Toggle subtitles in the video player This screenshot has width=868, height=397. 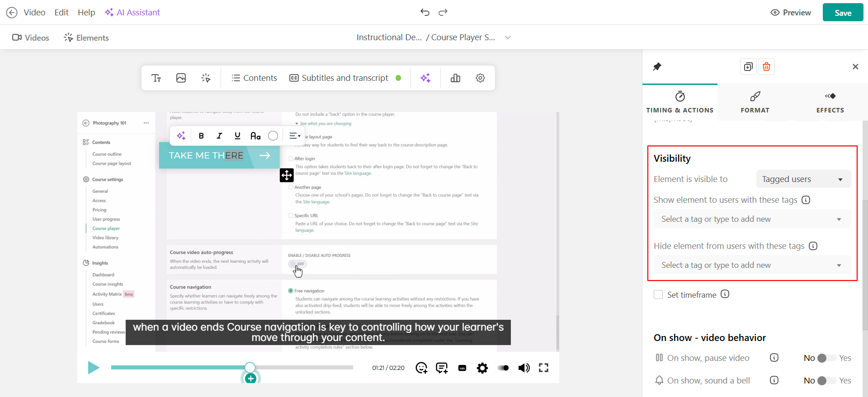(x=462, y=368)
